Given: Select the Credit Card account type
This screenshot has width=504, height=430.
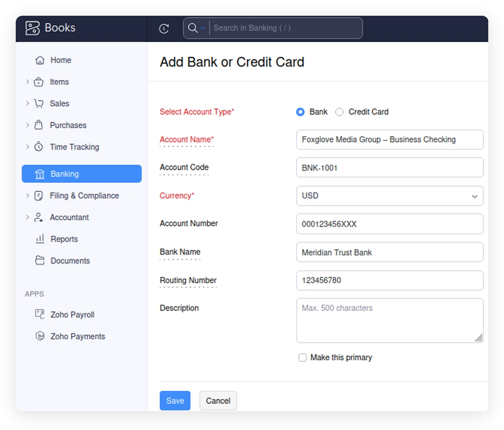Looking at the screenshot, I should (339, 112).
